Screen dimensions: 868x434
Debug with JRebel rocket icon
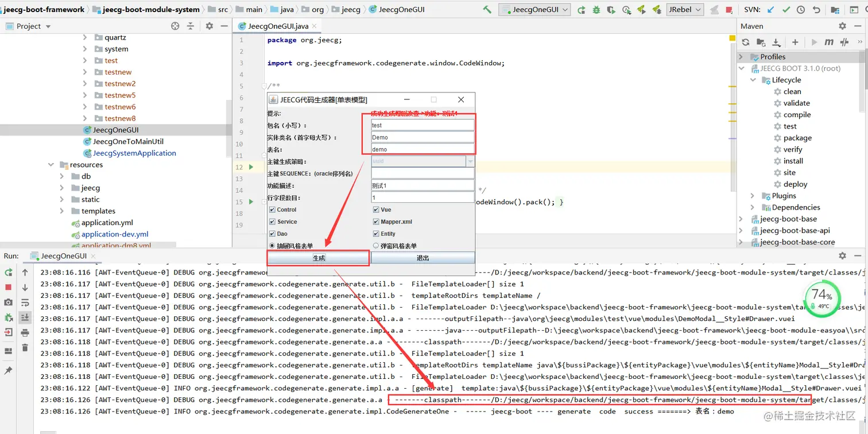(x=656, y=10)
